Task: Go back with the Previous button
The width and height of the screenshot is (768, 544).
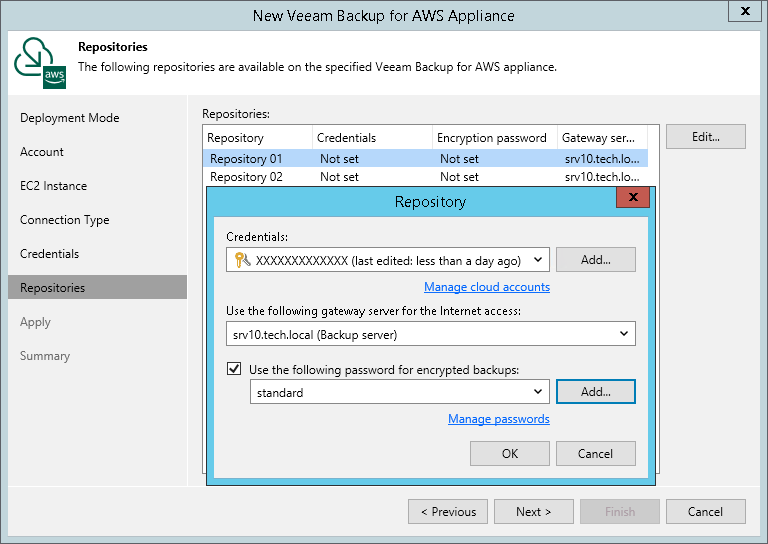Action: tap(448, 512)
